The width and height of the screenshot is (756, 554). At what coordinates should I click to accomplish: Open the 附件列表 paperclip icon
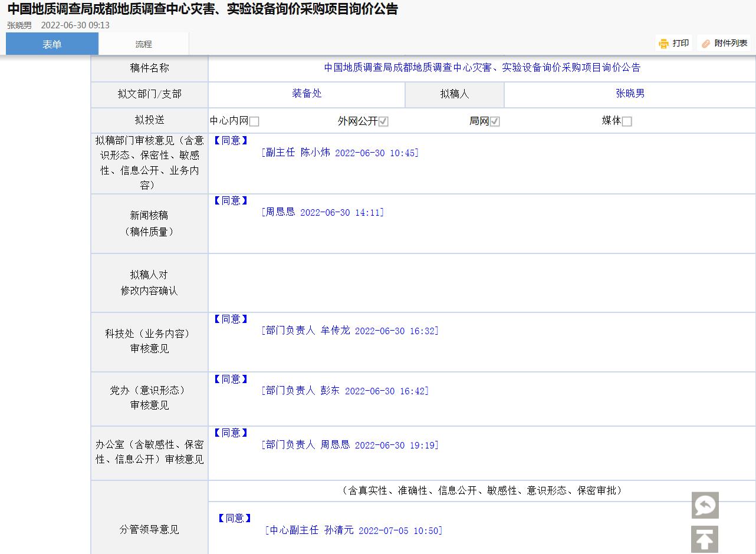pyautogui.click(x=706, y=44)
